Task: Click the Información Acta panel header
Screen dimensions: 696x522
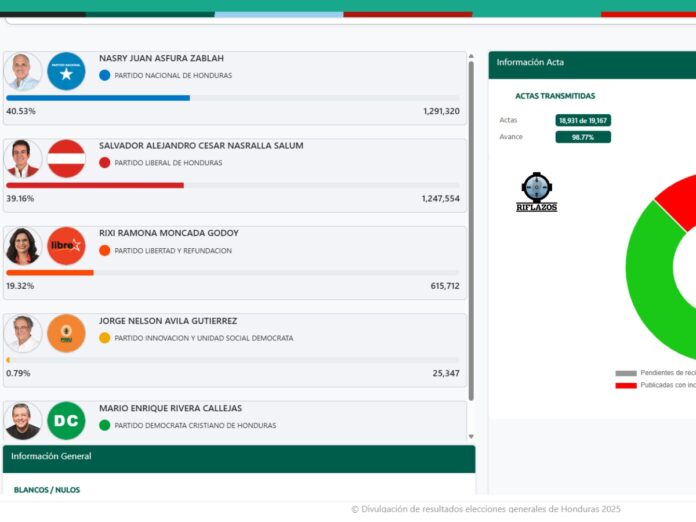Action: (590, 63)
